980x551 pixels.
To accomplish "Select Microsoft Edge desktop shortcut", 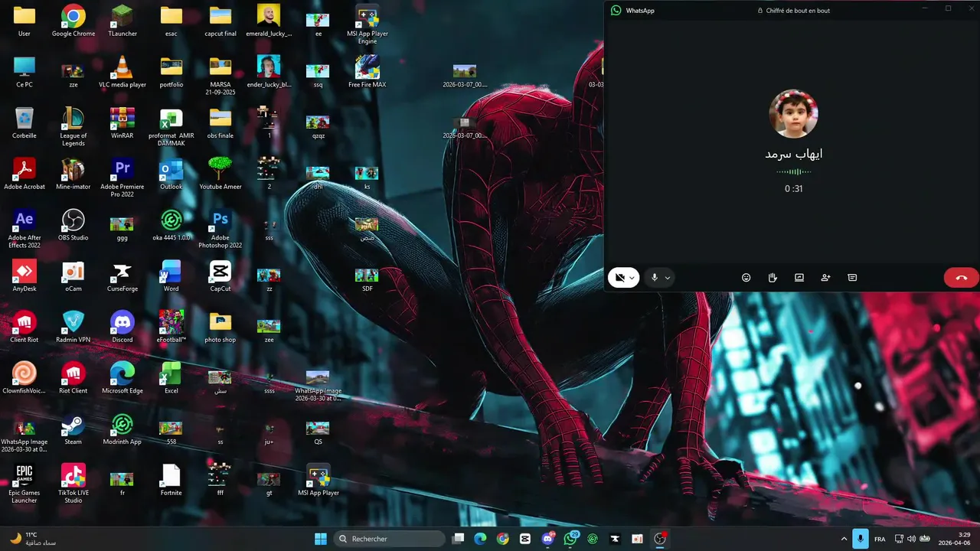I will 122,378.
